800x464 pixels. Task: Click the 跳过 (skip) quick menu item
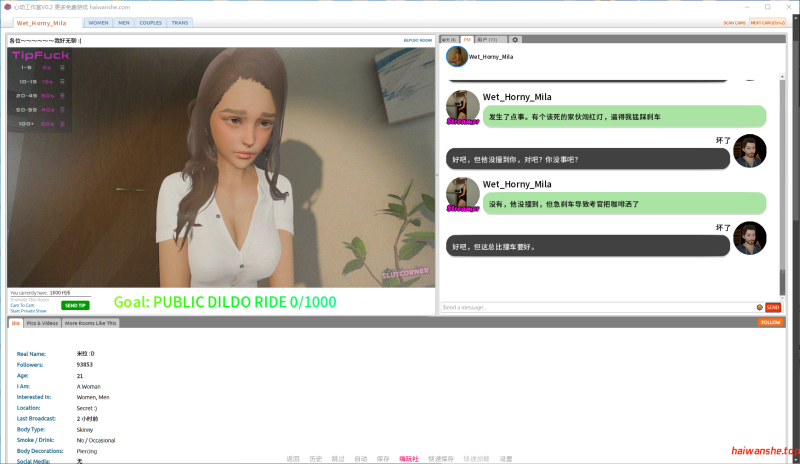[338, 459]
